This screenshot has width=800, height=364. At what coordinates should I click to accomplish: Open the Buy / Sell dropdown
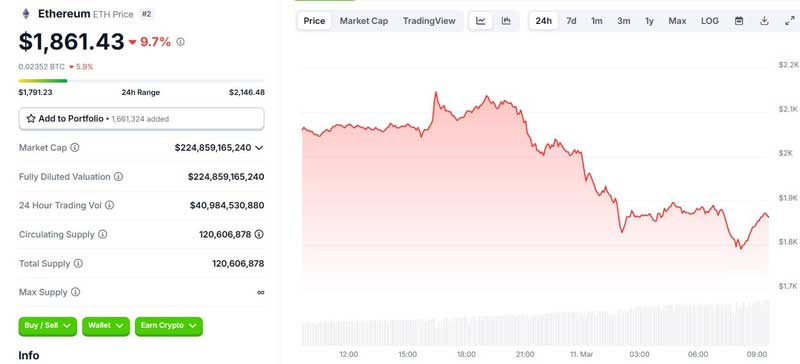tap(47, 326)
